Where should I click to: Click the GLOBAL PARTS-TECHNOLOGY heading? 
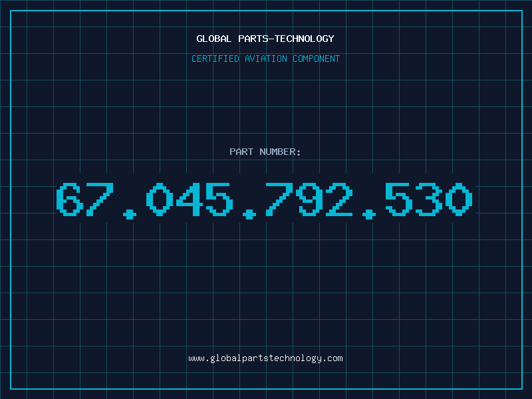click(265, 39)
